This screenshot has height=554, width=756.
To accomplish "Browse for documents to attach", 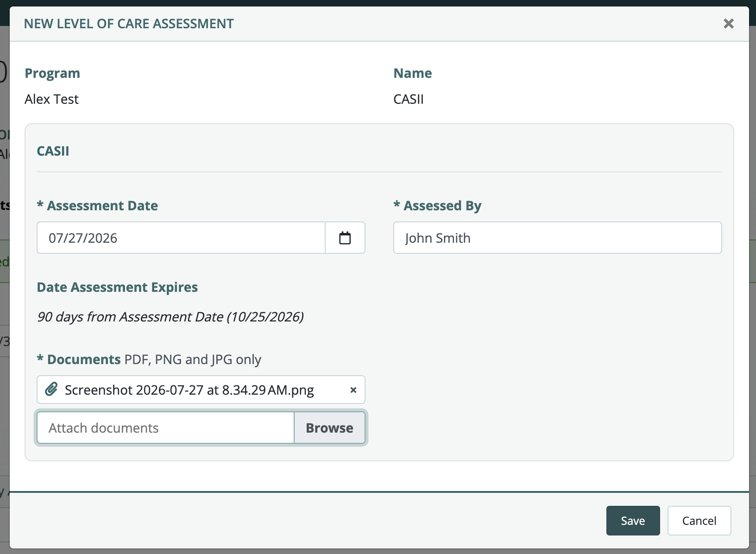I will pyautogui.click(x=329, y=428).
